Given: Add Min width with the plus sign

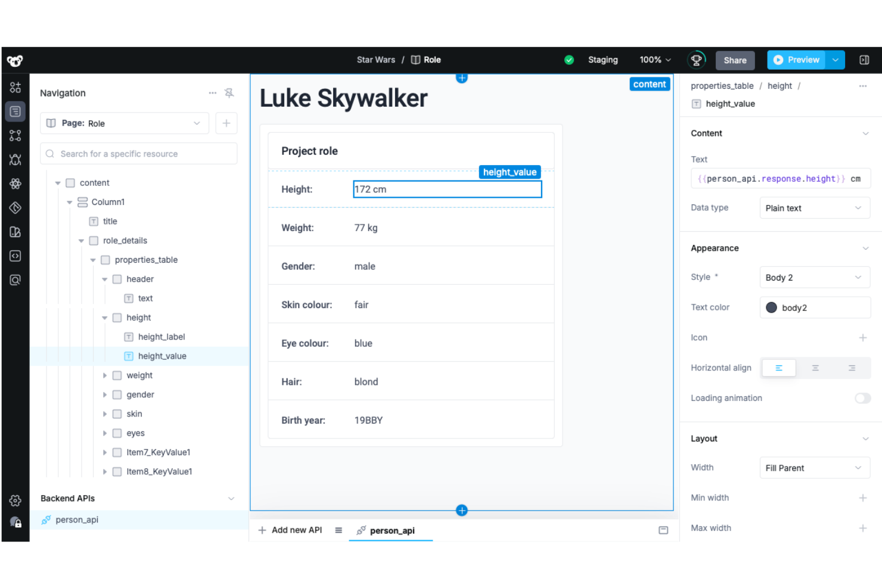Looking at the screenshot, I should click(x=862, y=498).
